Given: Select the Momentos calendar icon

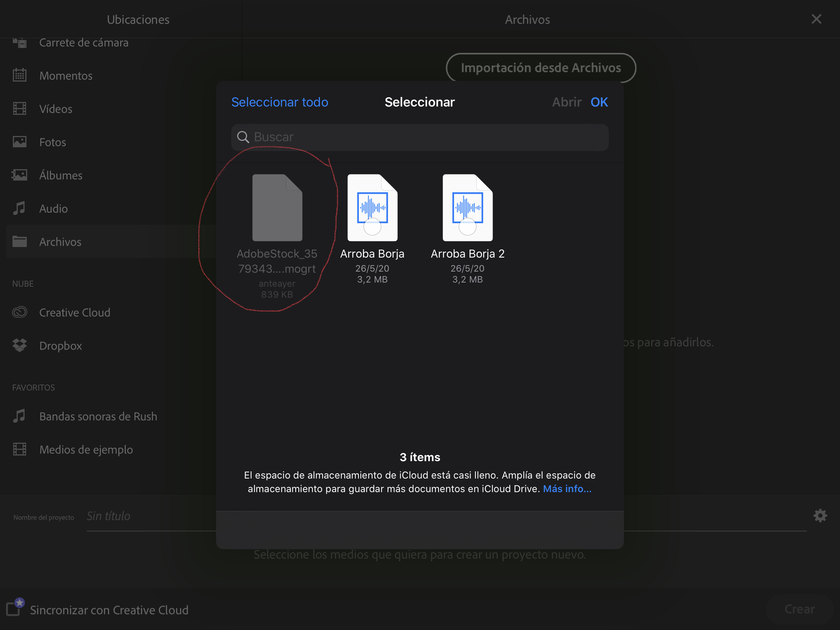Looking at the screenshot, I should coord(20,75).
